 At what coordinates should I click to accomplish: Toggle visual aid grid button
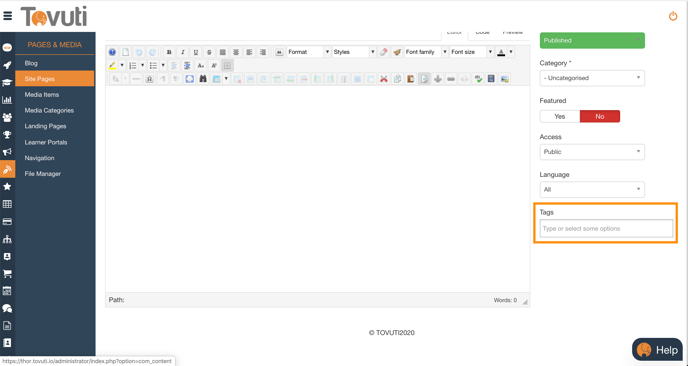tap(227, 65)
